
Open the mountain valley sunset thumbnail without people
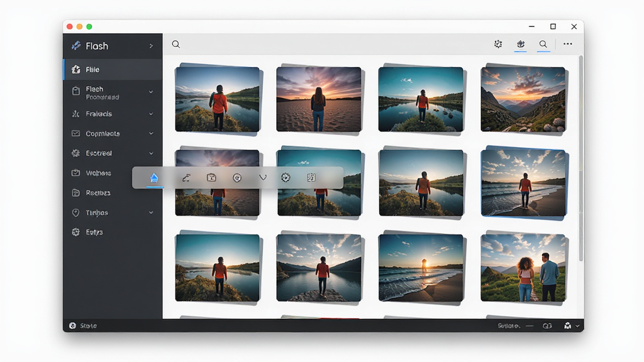(x=523, y=99)
